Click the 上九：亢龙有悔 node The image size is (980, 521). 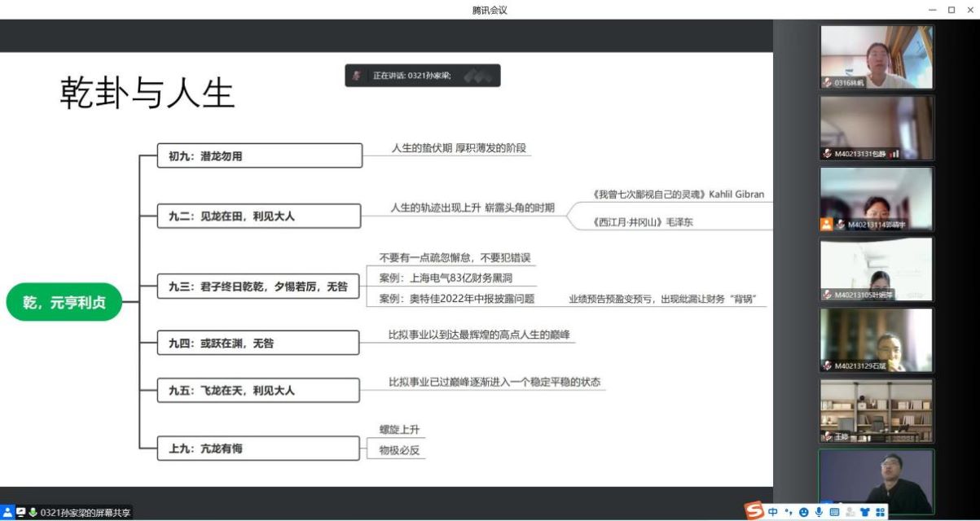coord(258,448)
